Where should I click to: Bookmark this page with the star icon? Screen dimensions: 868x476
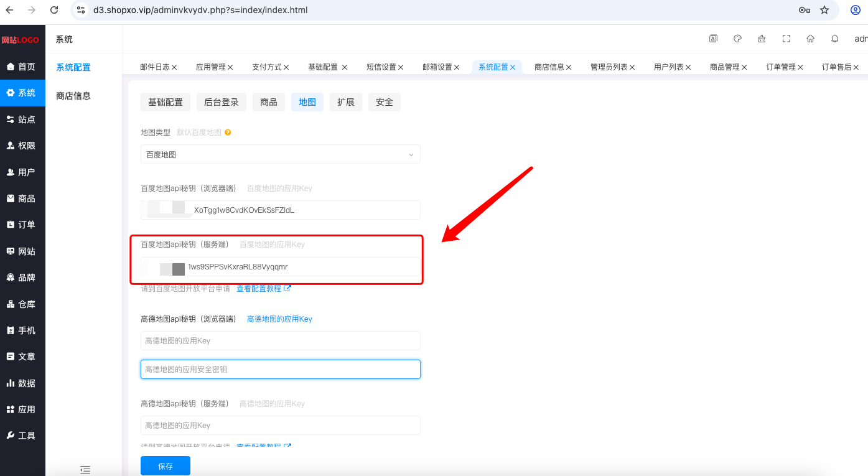[x=824, y=10]
